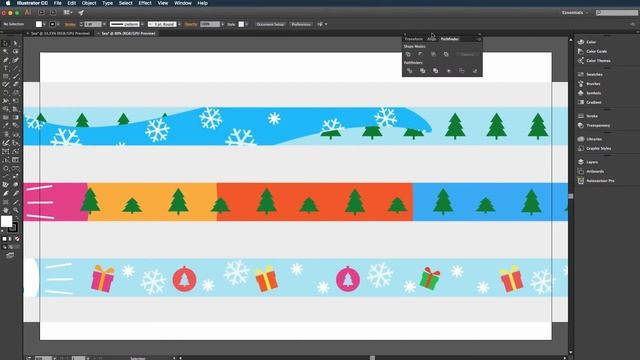Open the Effect menu
This screenshot has width=640, height=360.
(144, 3)
